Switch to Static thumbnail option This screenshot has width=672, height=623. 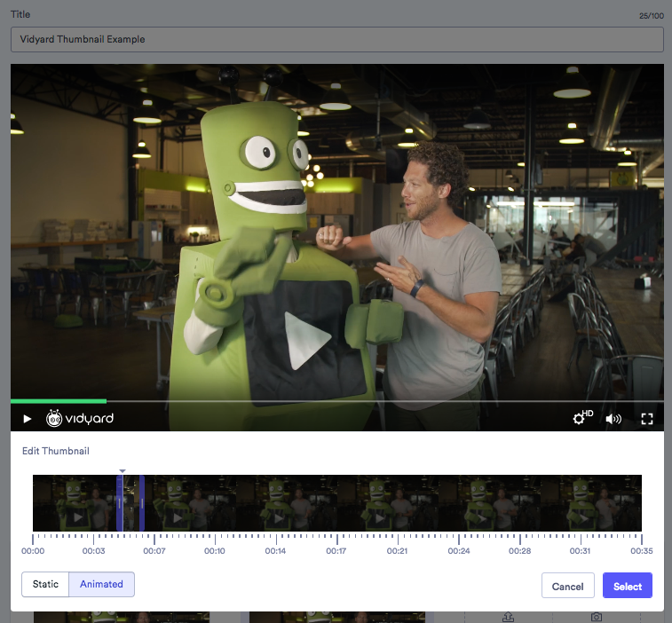pyautogui.click(x=45, y=584)
